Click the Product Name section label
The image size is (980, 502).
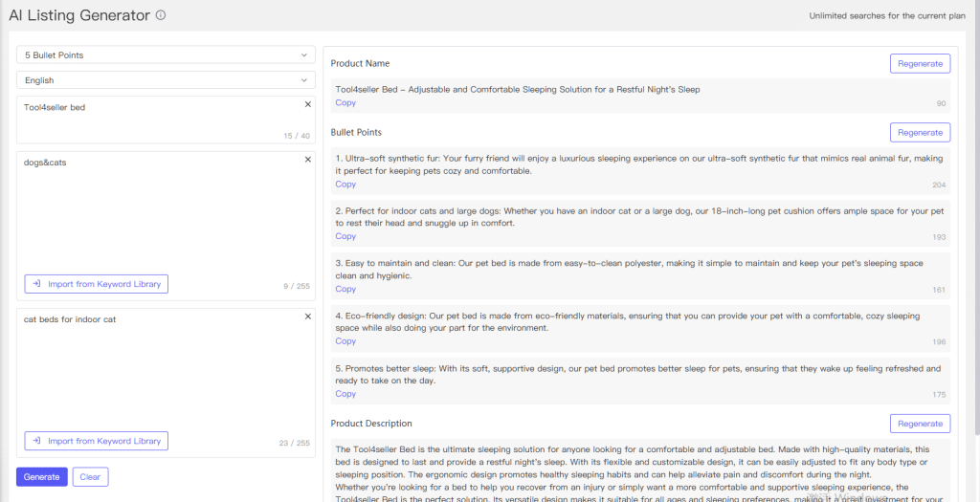(360, 63)
